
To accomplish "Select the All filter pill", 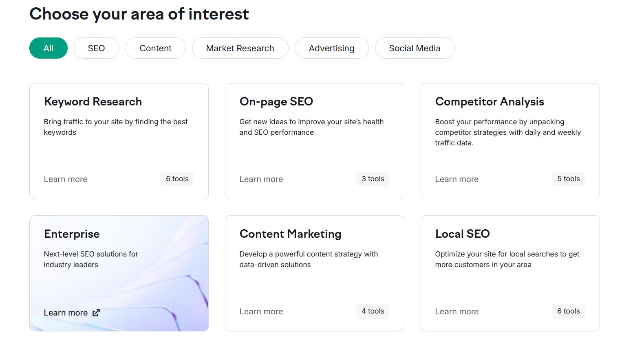I will click(48, 48).
